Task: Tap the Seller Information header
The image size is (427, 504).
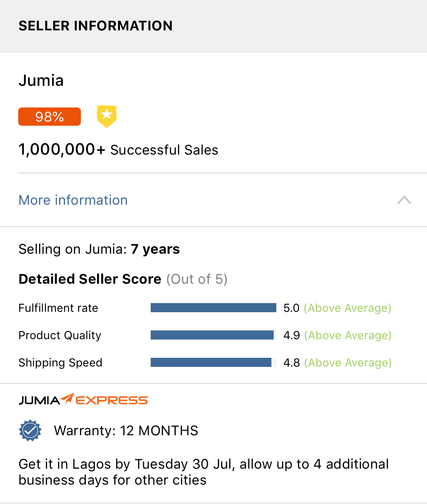Action: (96, 26)
